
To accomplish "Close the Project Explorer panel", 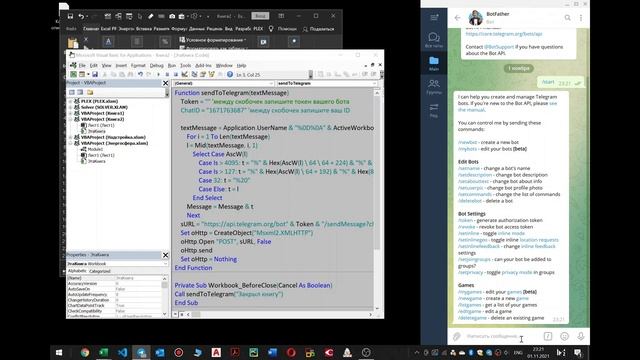I will (x=165, y=83).
